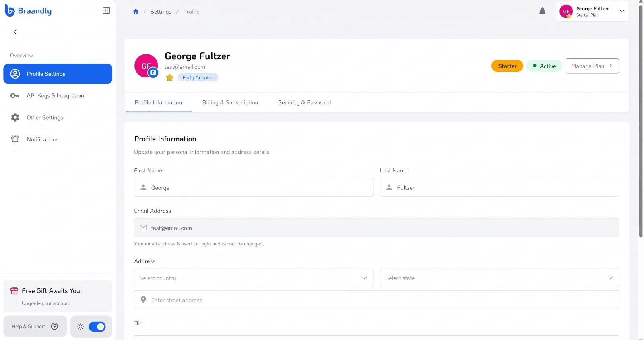The height and width of the screenshot is (340, 644).
Task: Click the Active status badge
Action: pyautogui.click(x=544, y=66)
